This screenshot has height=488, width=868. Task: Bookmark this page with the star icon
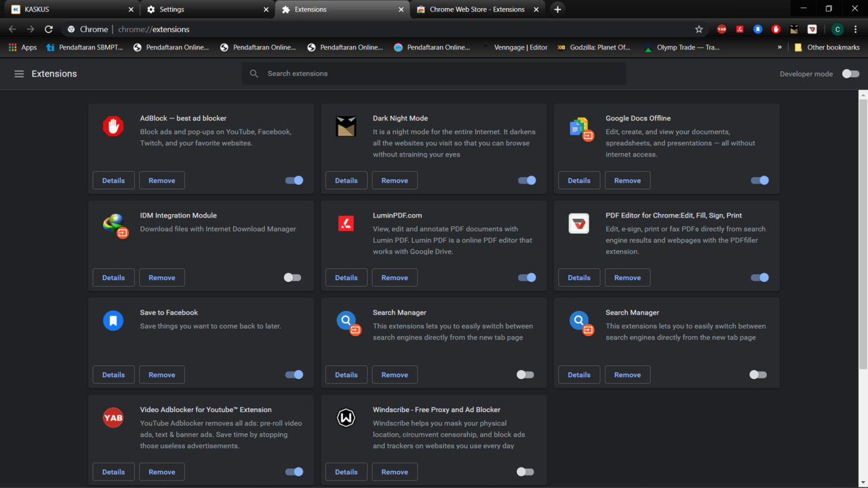click(x=699, y=29)
